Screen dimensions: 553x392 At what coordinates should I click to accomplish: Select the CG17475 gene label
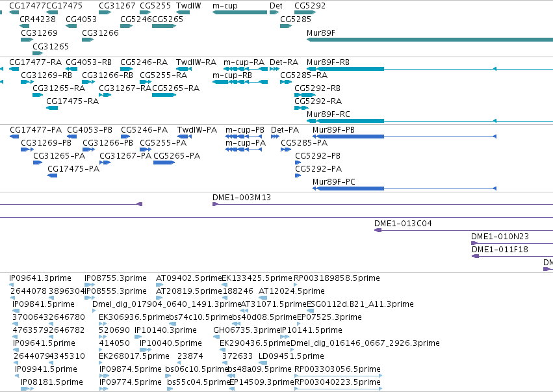[x=64, y=6]
